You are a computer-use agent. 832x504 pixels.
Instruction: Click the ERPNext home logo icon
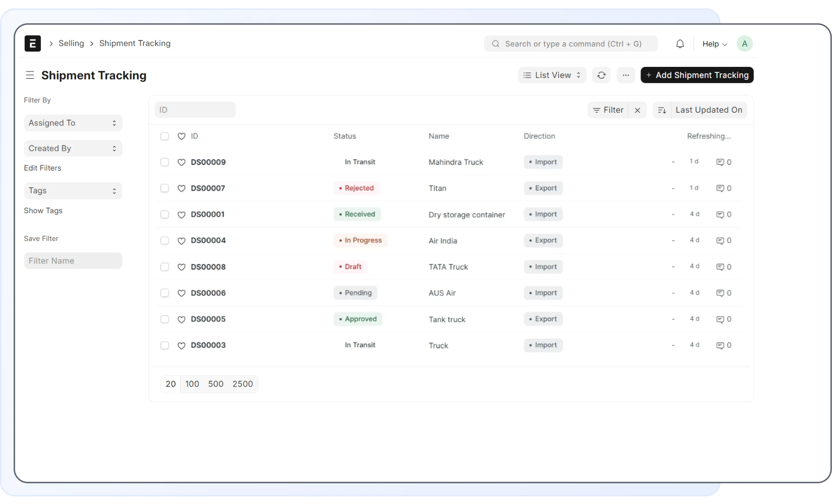tap(33, 43)
